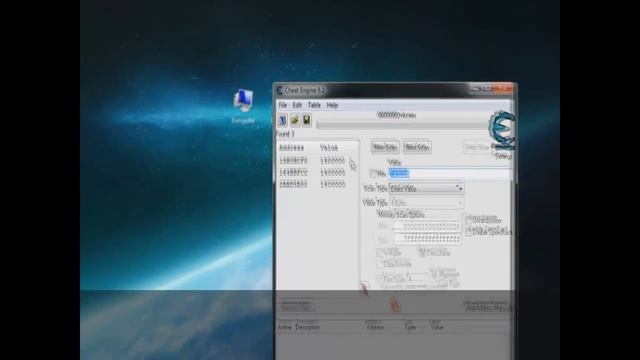Click the Description column header
640x360 pixels.
pyautogui.click(x=307, y=327)
